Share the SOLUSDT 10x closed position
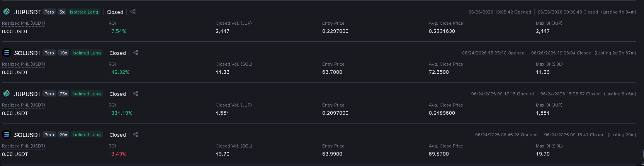This screenshot has width=644, height=166. 136,53
